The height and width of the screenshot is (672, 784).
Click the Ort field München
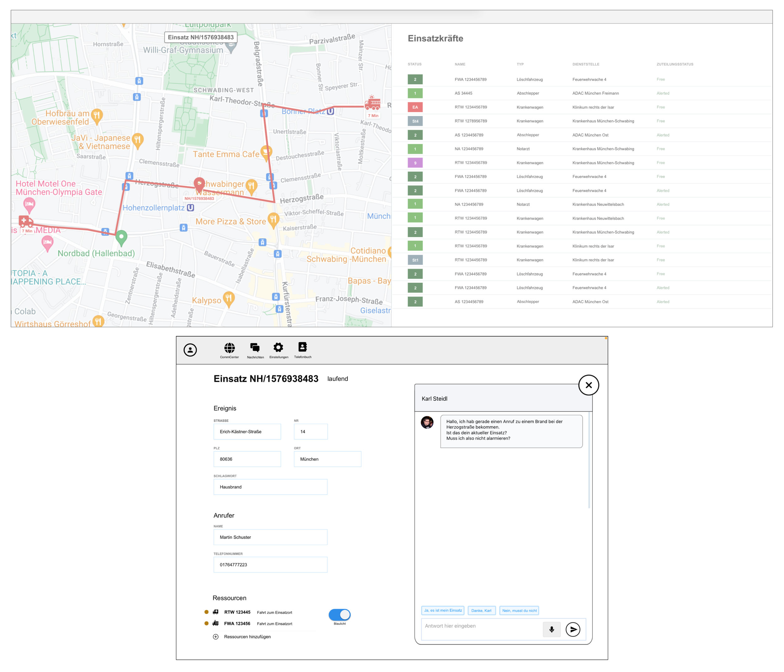[327, 459]
